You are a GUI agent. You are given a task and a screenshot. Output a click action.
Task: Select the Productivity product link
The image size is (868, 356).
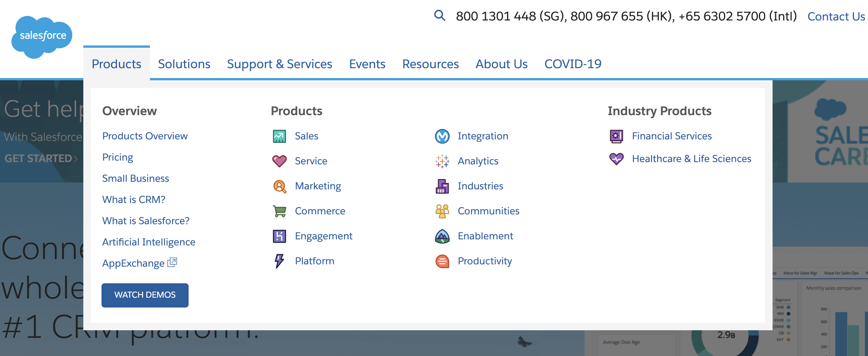(x=485, y=261)
